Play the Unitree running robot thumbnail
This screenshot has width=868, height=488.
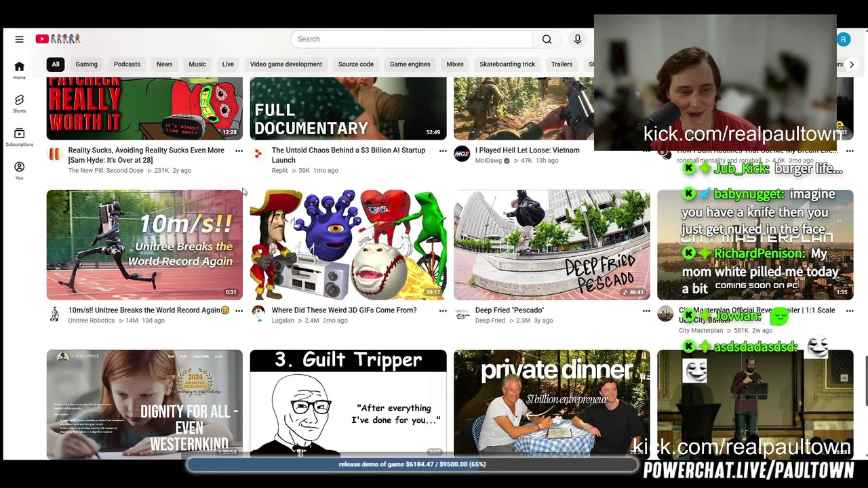coord(144,245)
